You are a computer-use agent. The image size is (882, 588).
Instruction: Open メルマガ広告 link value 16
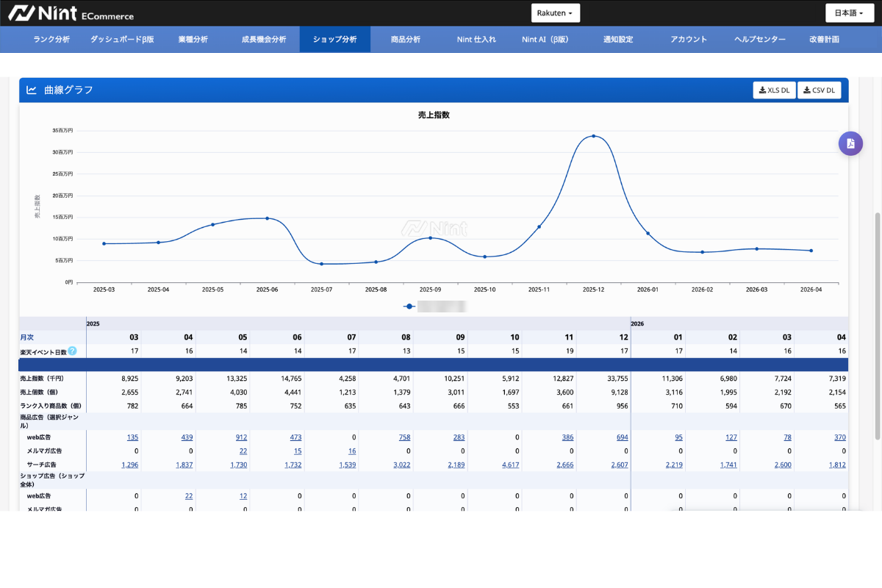[x=351, y=451]
